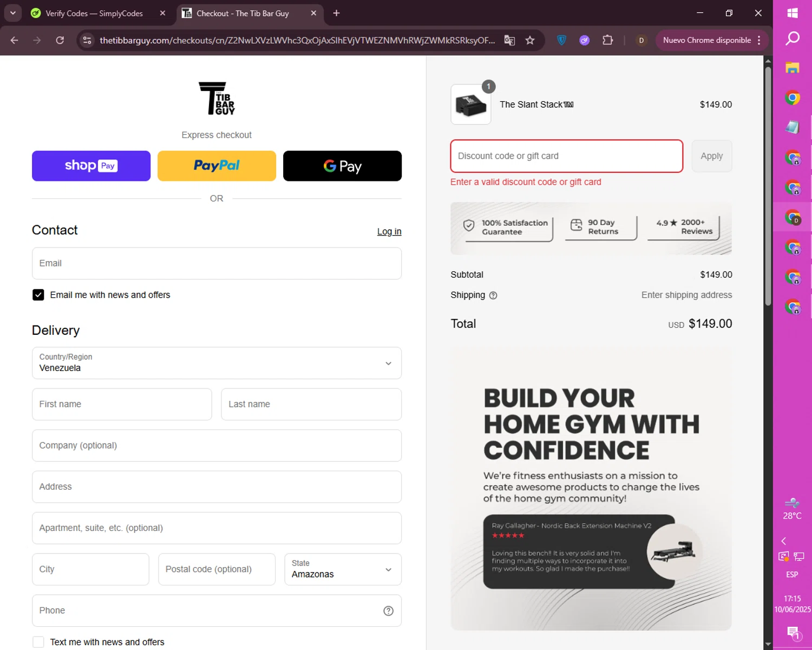
Task: Open the network monitor tray icon
Action: [x=800, y=556]
